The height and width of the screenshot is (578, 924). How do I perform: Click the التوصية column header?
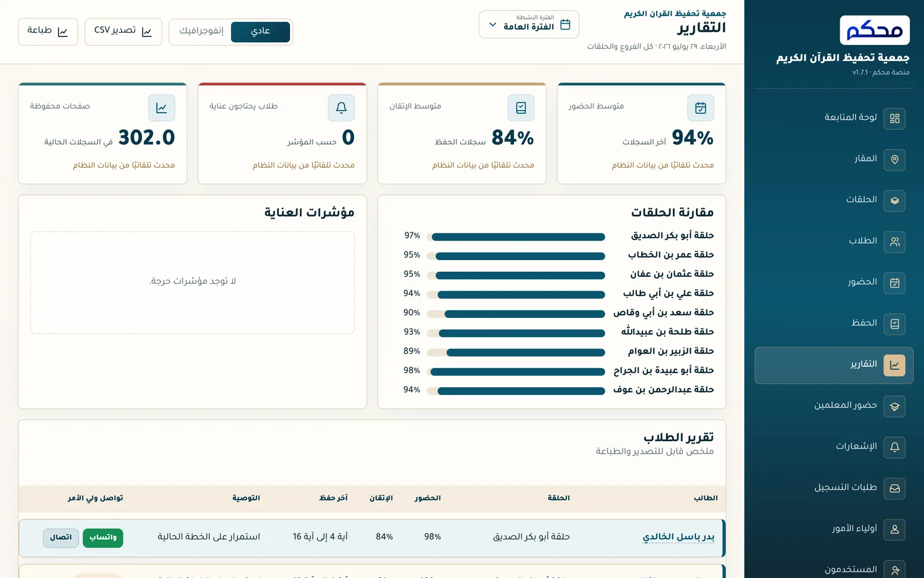pos(246,498)
